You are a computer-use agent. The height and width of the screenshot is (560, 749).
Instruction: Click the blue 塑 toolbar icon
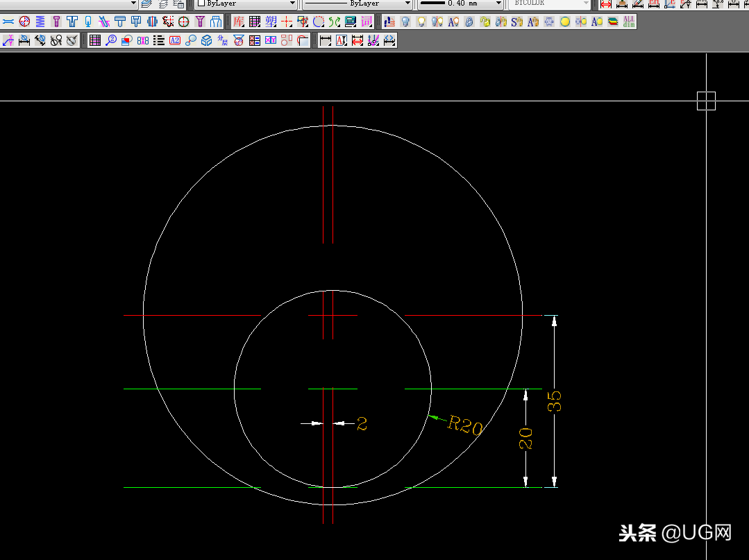(271, 22)
